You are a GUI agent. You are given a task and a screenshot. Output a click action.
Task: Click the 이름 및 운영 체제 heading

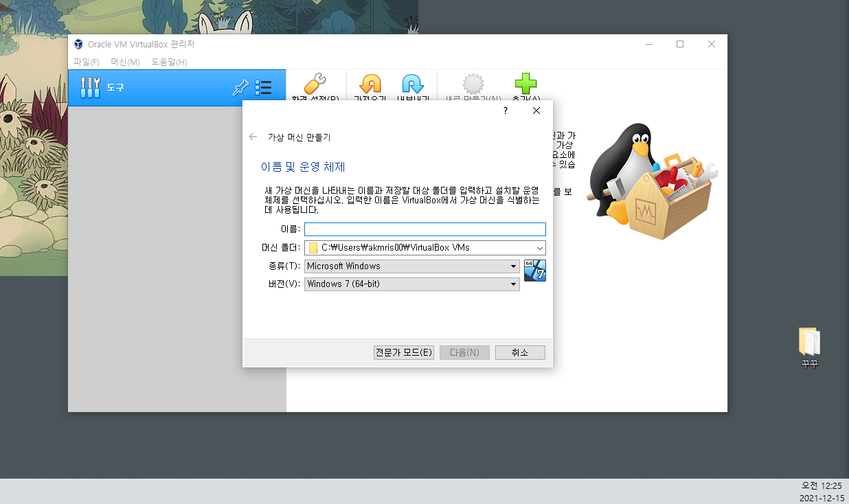pos(303,167)
